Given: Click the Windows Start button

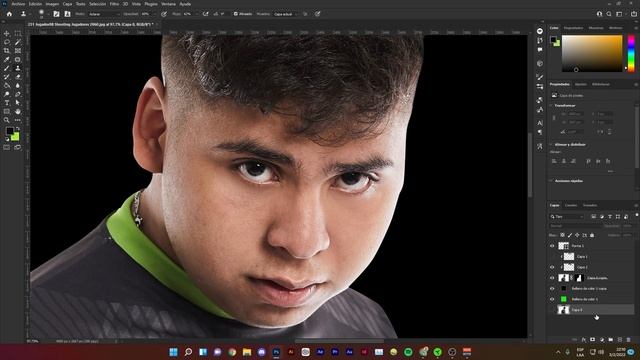Looking at the screenshot, I should tap(173, 352).
